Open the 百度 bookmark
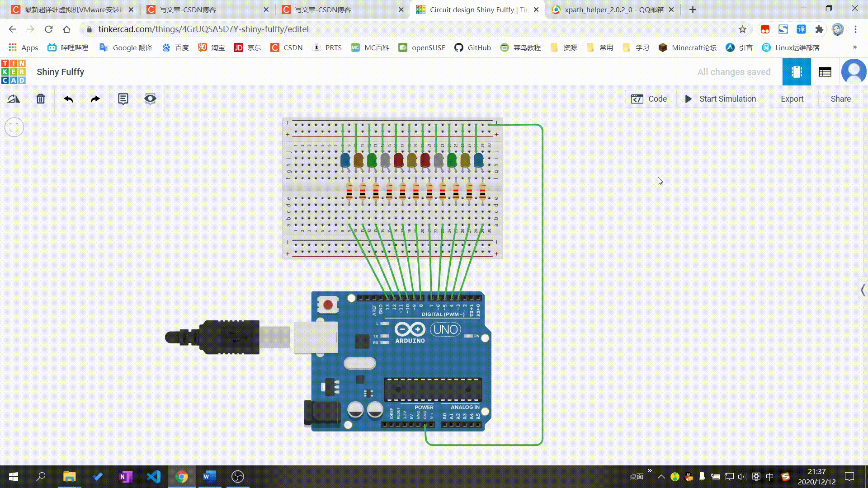 (175, 47)
